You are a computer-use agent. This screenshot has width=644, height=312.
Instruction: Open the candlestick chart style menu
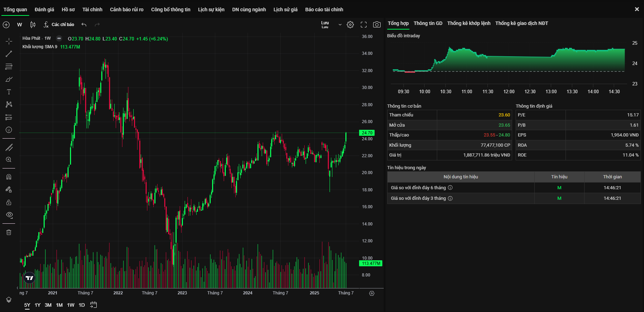(x=33, y=25)
